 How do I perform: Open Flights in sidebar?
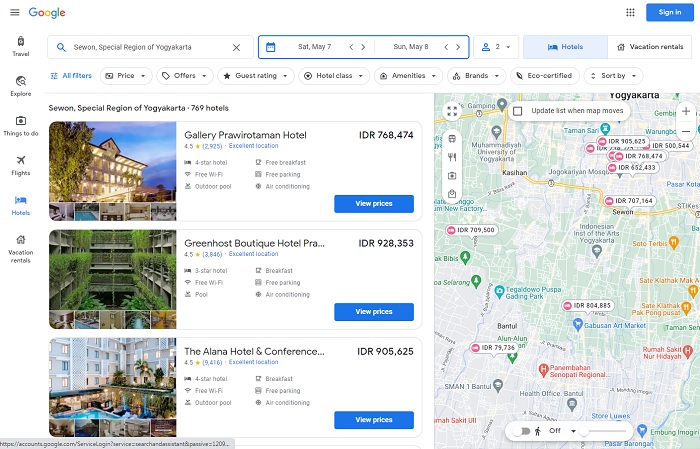(x=21, y=166)
